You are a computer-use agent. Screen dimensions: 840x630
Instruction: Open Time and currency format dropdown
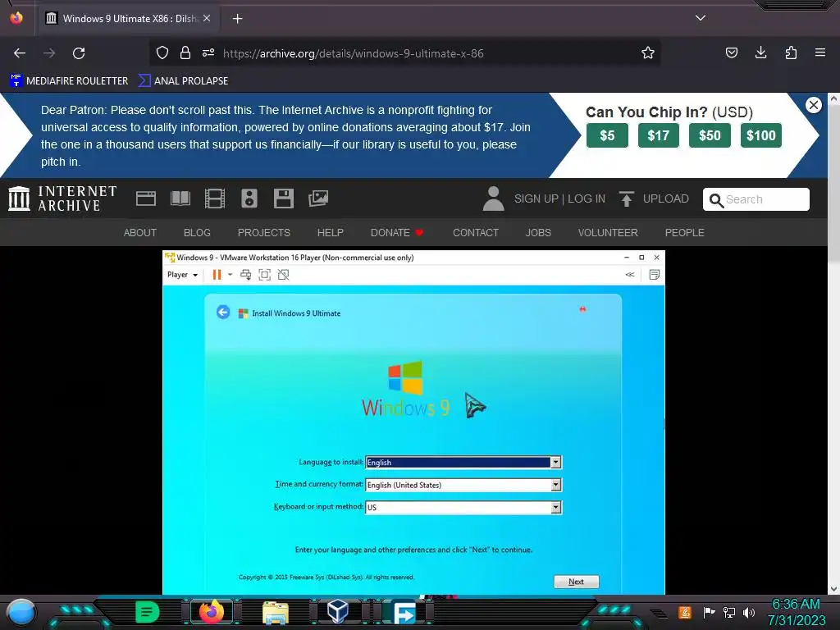click(x=463, y=485)
